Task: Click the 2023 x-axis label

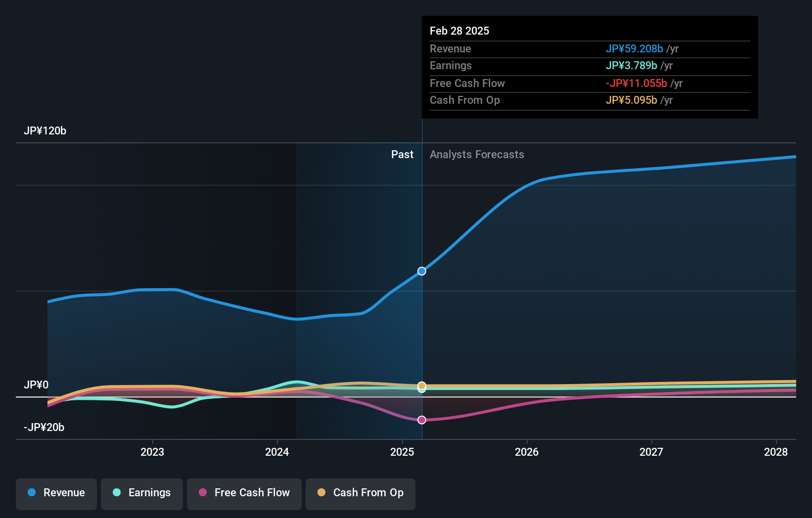Action: tap(152, 452)
